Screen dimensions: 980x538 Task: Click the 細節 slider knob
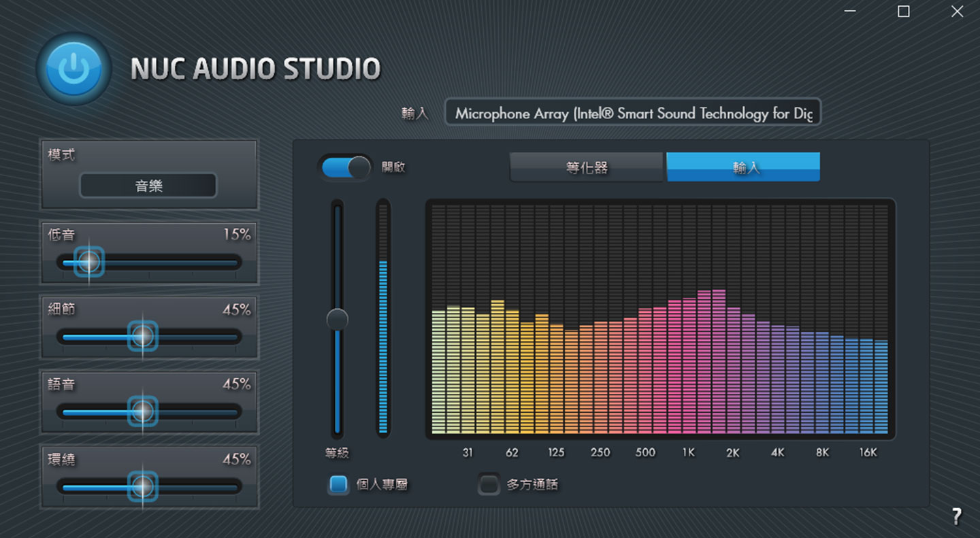142,336
